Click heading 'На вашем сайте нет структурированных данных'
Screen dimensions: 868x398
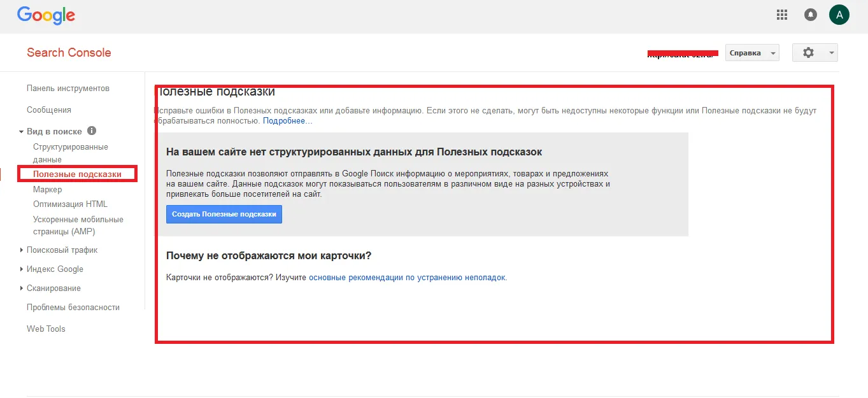coord(354,152)
